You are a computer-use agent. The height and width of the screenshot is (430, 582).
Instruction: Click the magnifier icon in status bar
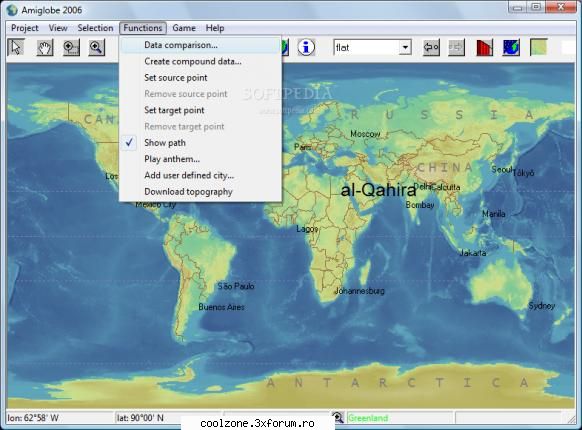tap(338, 417)
